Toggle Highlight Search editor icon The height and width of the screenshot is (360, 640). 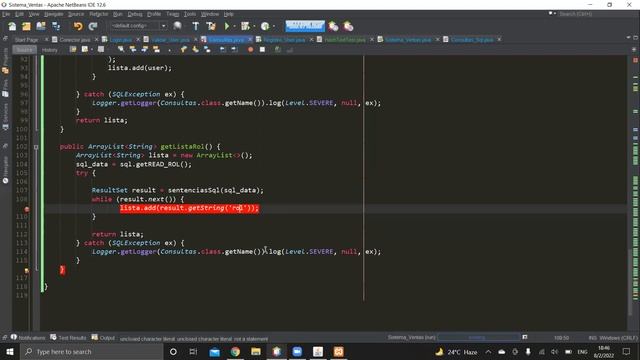click(156, 49)
